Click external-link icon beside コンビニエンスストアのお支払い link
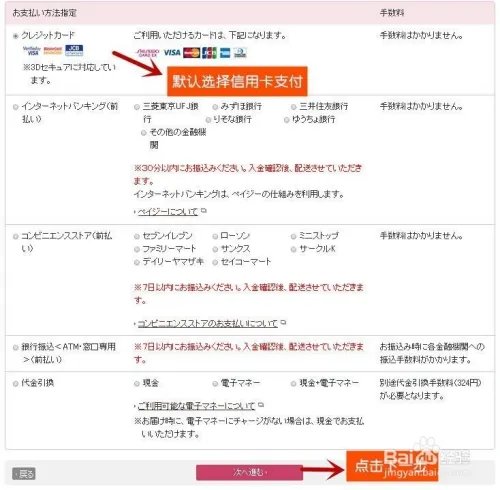500x490 pixels. 283,322
